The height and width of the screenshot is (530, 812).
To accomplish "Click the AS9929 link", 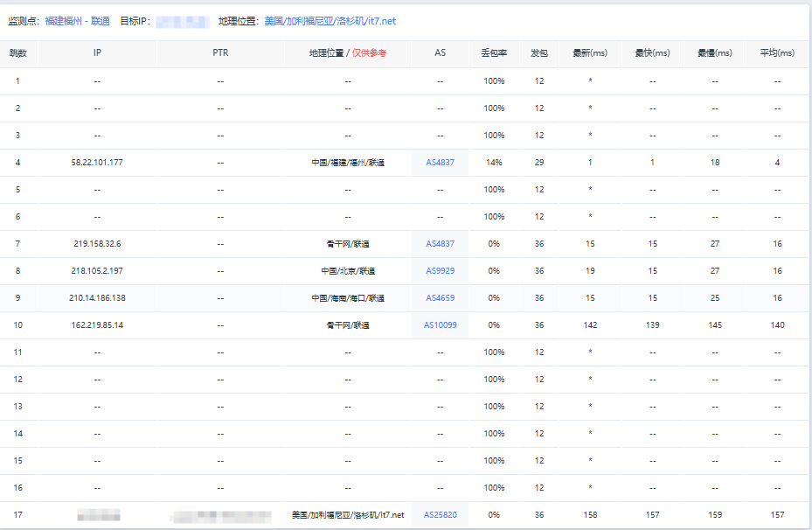I will 440,271.
